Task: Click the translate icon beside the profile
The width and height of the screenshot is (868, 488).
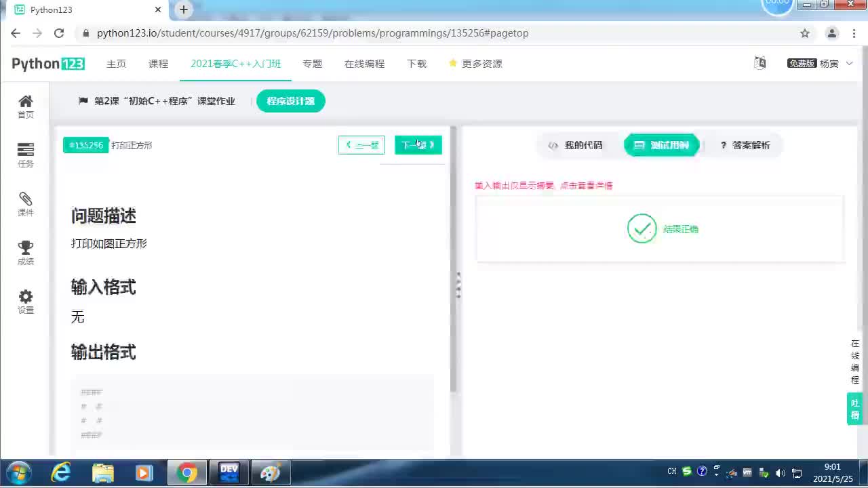Action: 759,62
